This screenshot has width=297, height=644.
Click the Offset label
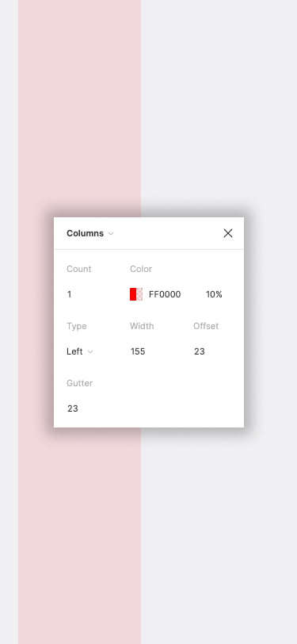pos(206,326)
